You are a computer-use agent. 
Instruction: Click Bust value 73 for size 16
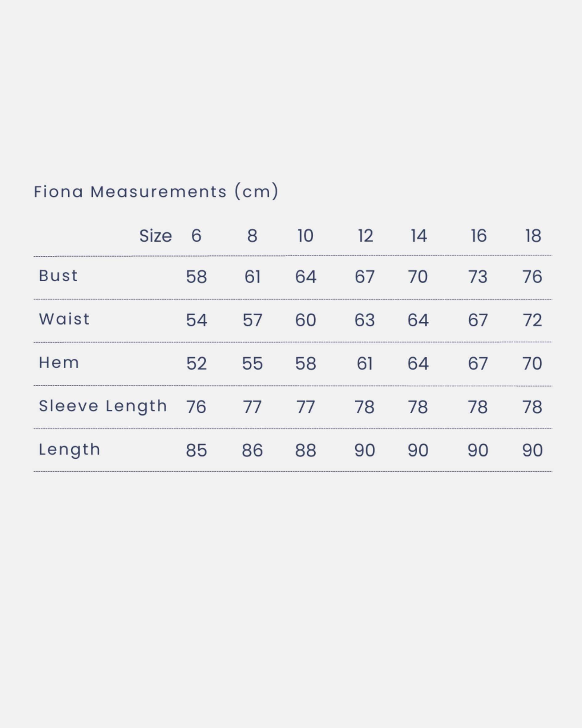[x=478, y=277]
